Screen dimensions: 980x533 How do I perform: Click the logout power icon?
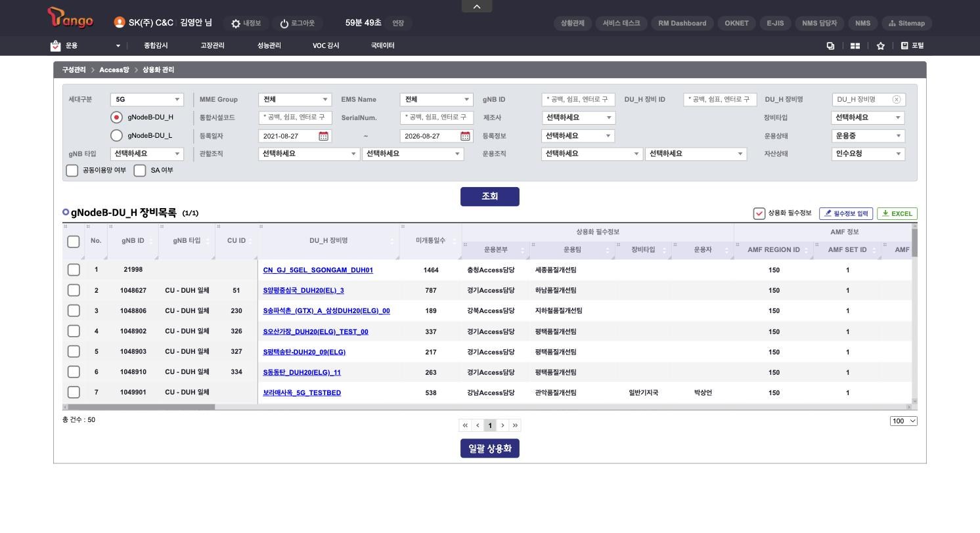point(284,24)
